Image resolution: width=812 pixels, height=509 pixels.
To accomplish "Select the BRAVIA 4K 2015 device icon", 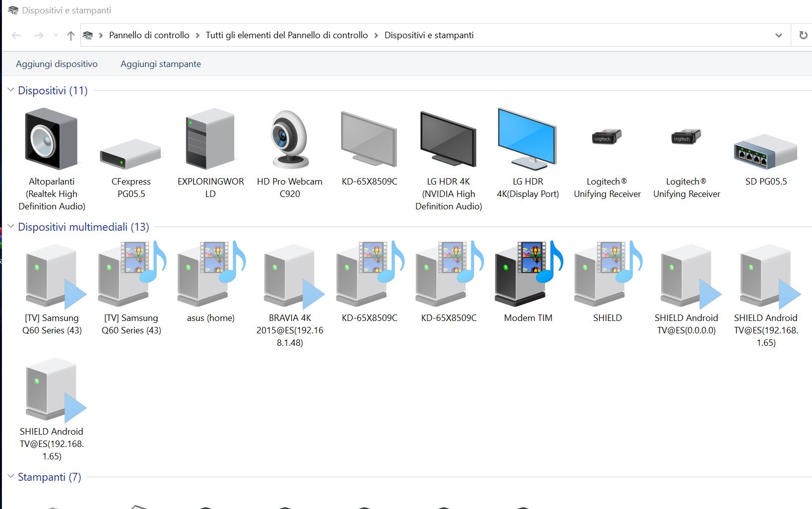I will (290, 274).
